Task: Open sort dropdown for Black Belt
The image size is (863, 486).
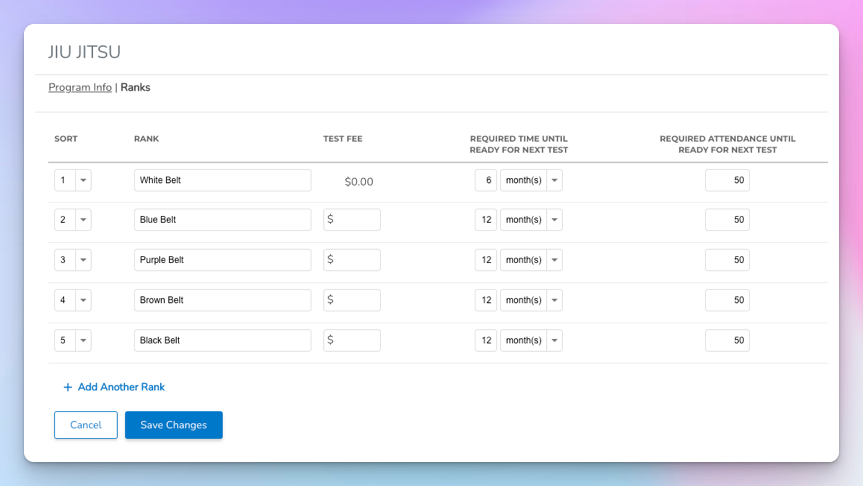Action: click(73, 340)
